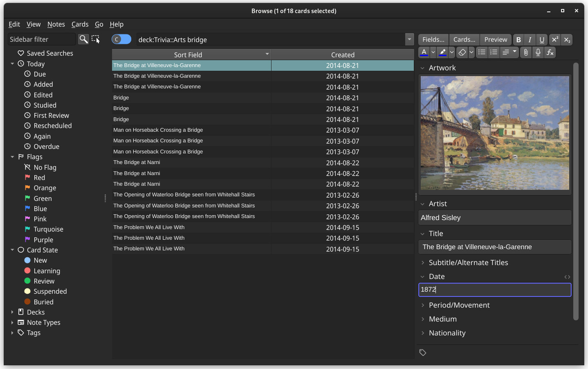
Task: Collapse the Flags tree section
Action: tap(12, 157)
